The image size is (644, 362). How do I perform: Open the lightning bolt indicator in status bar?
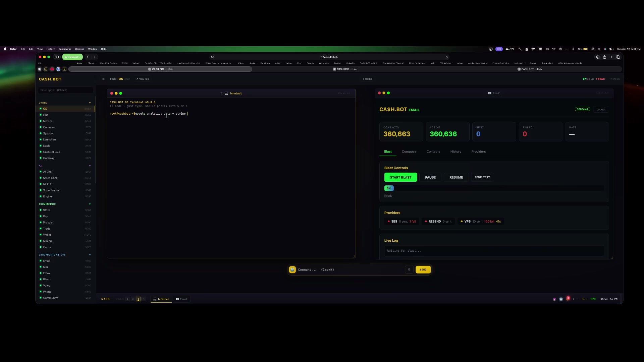pyautogui.click(x=583, y=299)
